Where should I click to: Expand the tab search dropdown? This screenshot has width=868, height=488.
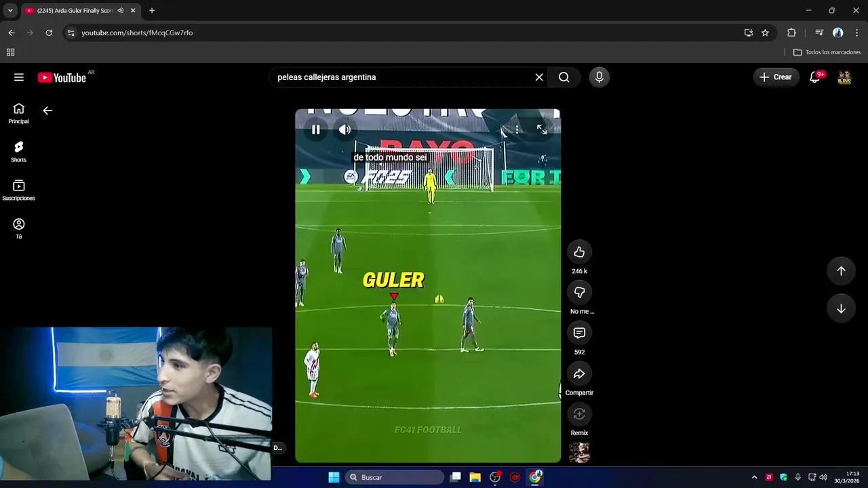point(10,11)
